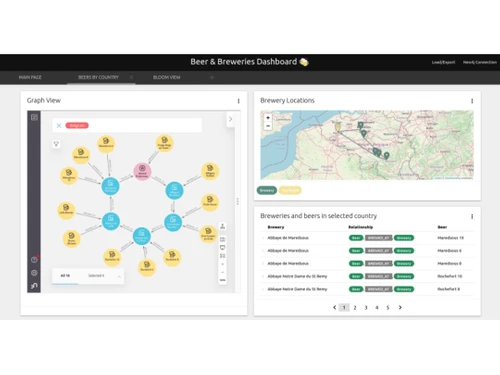
Task: Click Load/Export in the header
Action: (x=443, y=62)
